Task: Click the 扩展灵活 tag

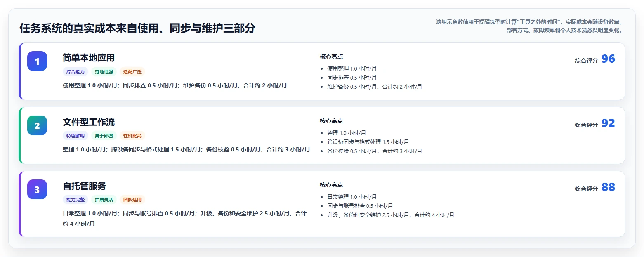Action: (x=104, y=200)
